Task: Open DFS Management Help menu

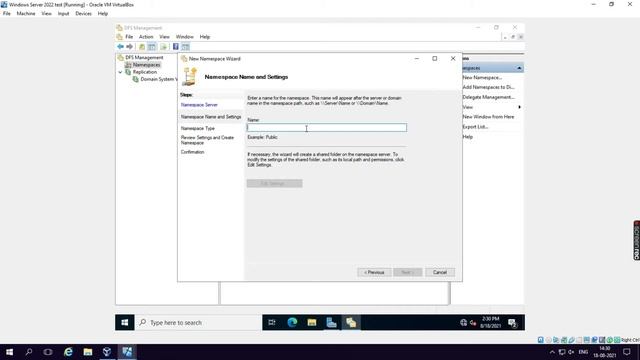Action: click(204, 37)
